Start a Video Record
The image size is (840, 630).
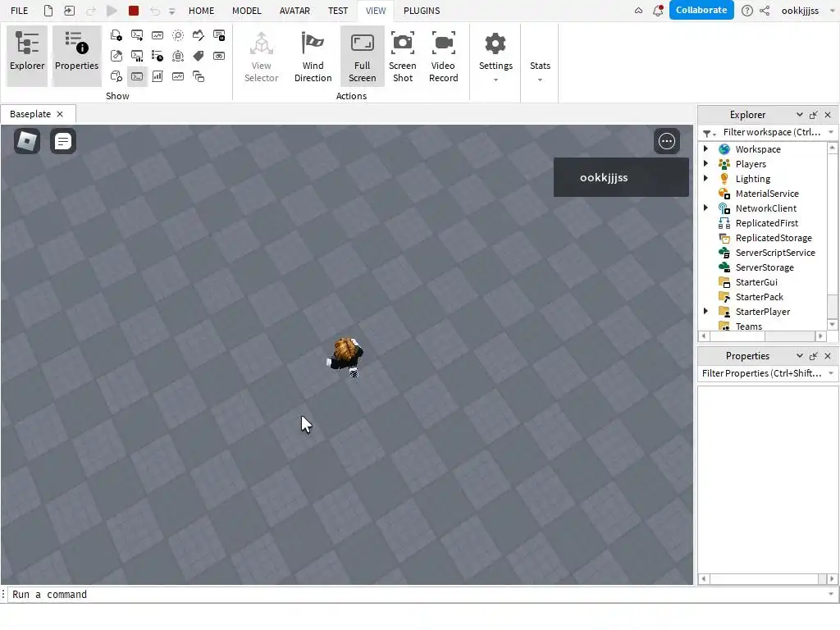click(x=444, y=56)
